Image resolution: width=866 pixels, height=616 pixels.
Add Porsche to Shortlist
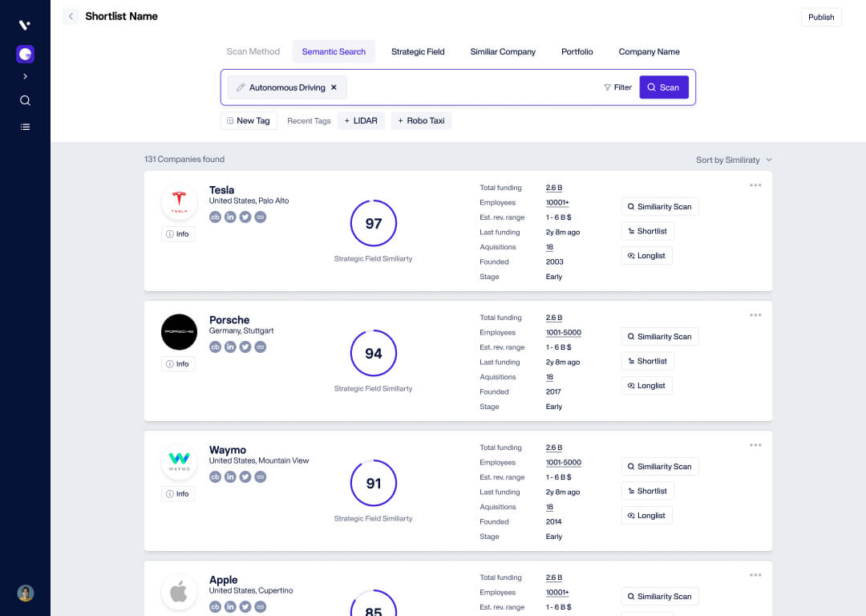click(x=647, y=361)
